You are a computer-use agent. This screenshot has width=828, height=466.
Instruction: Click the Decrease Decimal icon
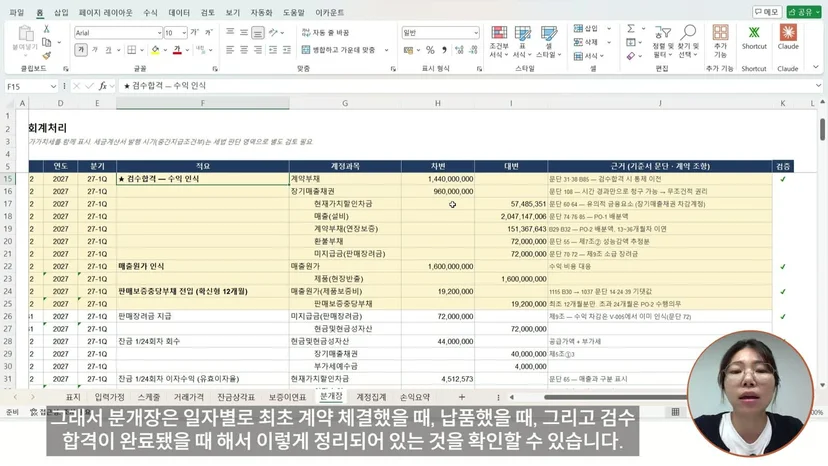pyautogui.click(x=473, y=50)
